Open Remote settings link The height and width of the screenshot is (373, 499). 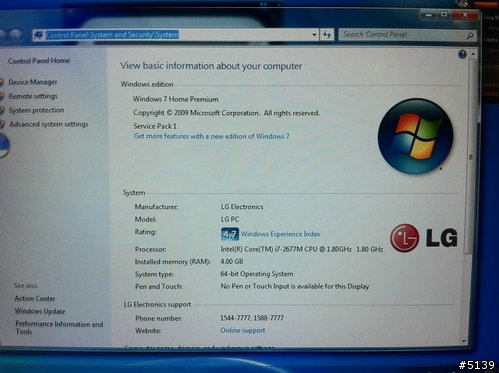(x=33, y=96)
